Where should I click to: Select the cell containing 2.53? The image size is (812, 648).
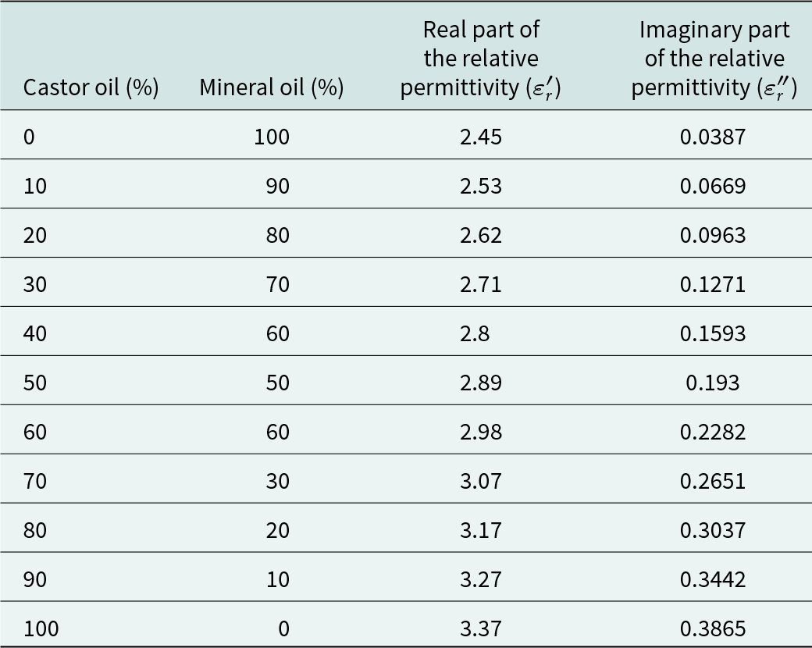tap(480, 187)
